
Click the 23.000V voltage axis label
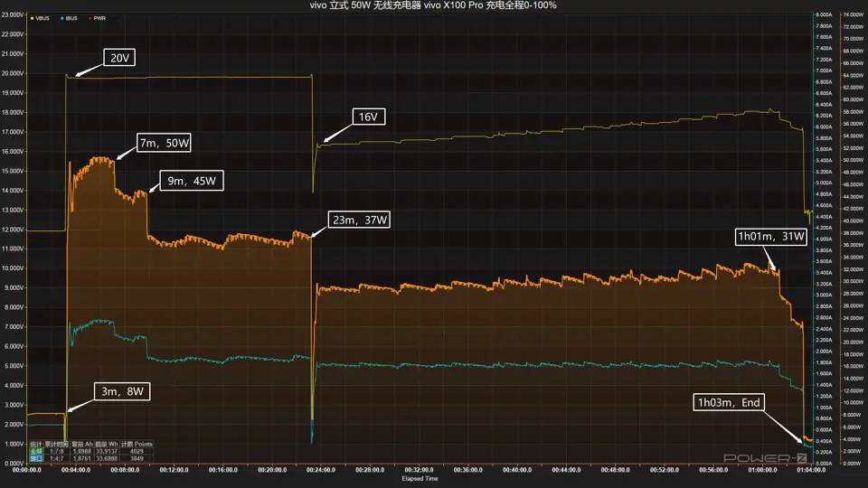12,15
